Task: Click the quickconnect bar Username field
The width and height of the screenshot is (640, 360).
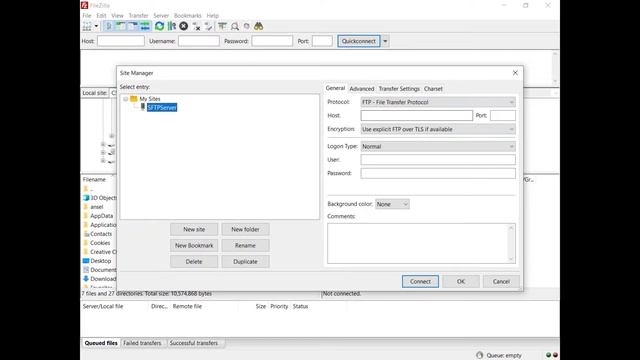Action: [x=199, y=41]
